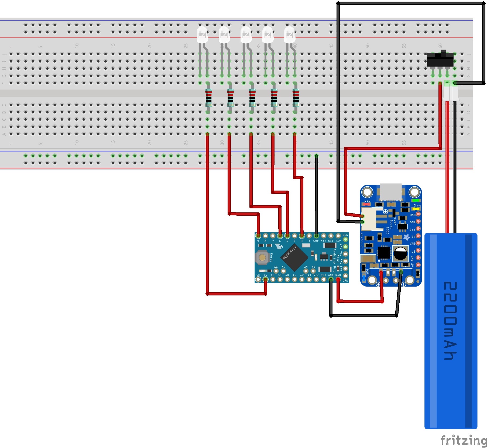The image size is (487, 448).
Task: Click pin 13 pad on the Arduino
Action: pos(280,280)
